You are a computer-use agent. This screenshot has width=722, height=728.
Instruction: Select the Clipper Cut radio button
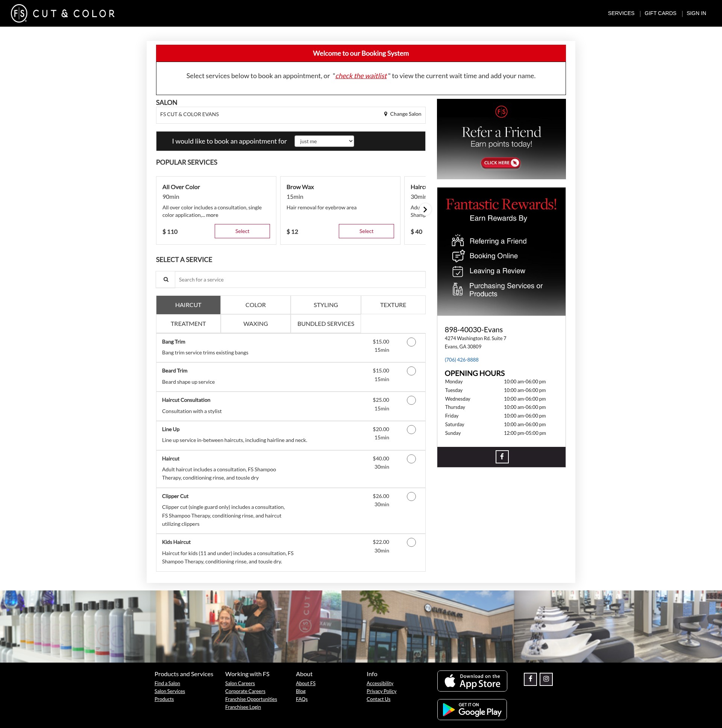[x=411, y=496]
